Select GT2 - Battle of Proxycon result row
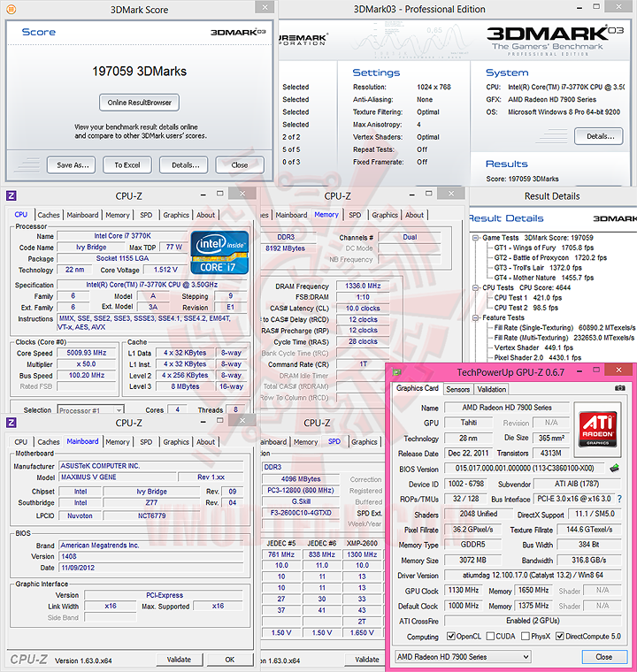637x672 pixels. click(x=550, y=257)
